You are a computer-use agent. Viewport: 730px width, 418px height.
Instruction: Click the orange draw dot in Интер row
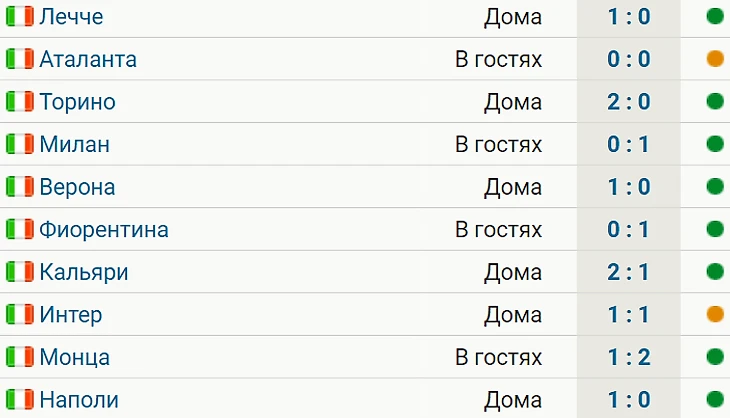(x=715, y=315)
